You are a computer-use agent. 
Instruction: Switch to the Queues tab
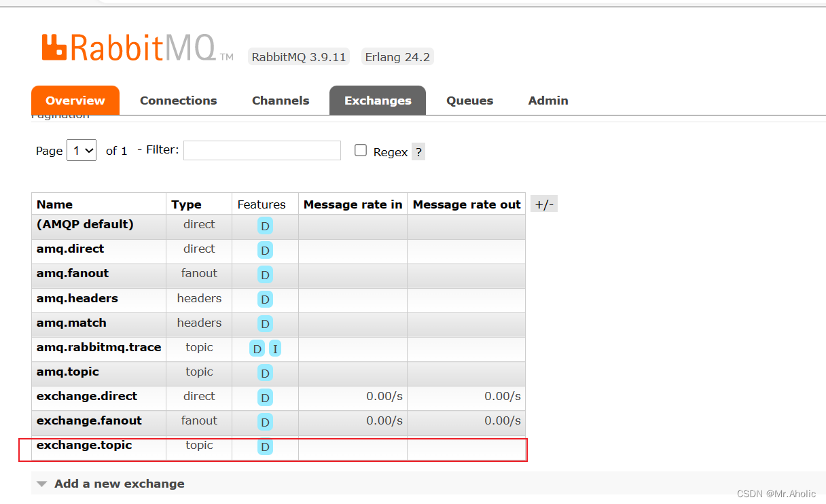469,100
